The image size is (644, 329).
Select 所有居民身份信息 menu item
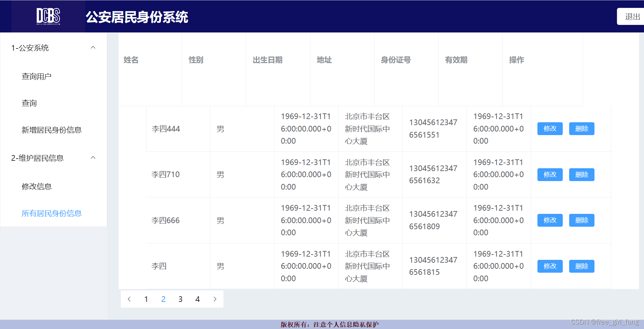[x=52, y=213]
